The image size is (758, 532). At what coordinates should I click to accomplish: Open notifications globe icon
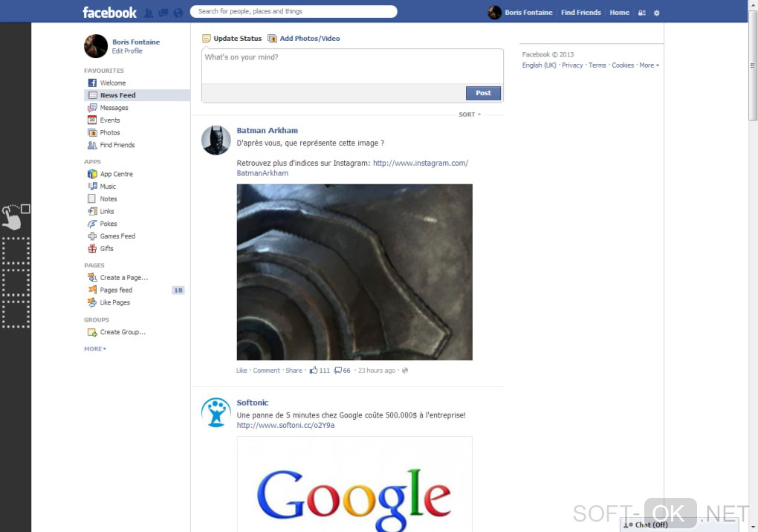(178, 13)
